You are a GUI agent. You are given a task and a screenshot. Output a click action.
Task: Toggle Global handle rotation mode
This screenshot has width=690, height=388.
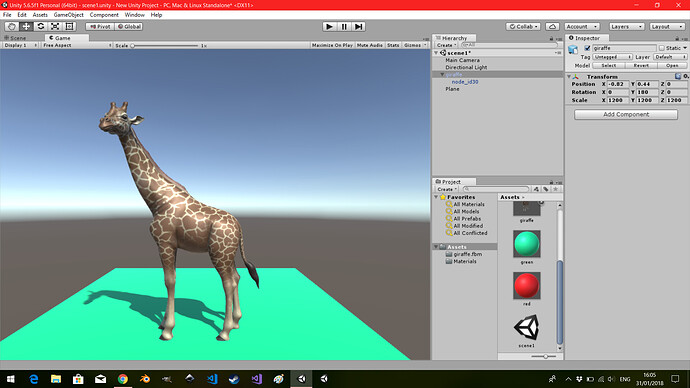129,26
